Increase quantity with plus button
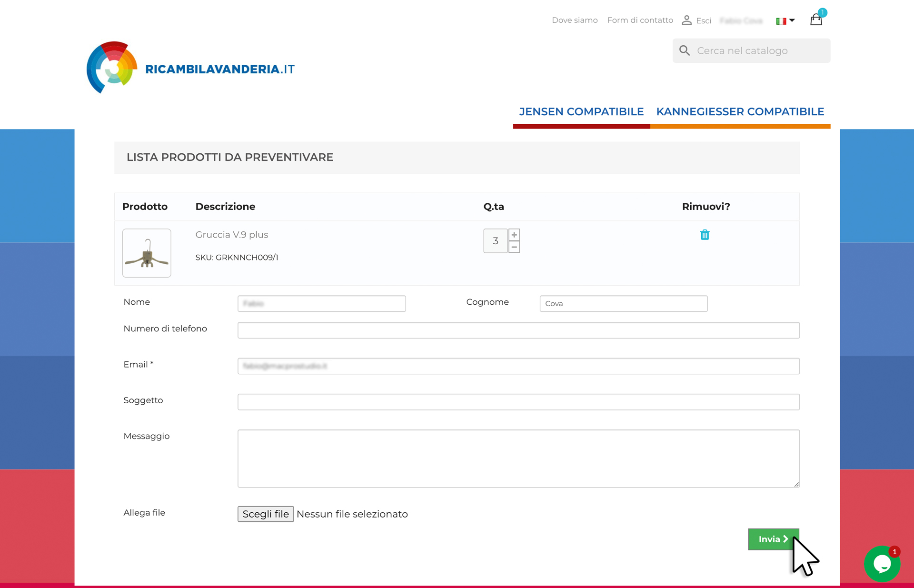Screen dimensions: 914x588 click(514, 235)
